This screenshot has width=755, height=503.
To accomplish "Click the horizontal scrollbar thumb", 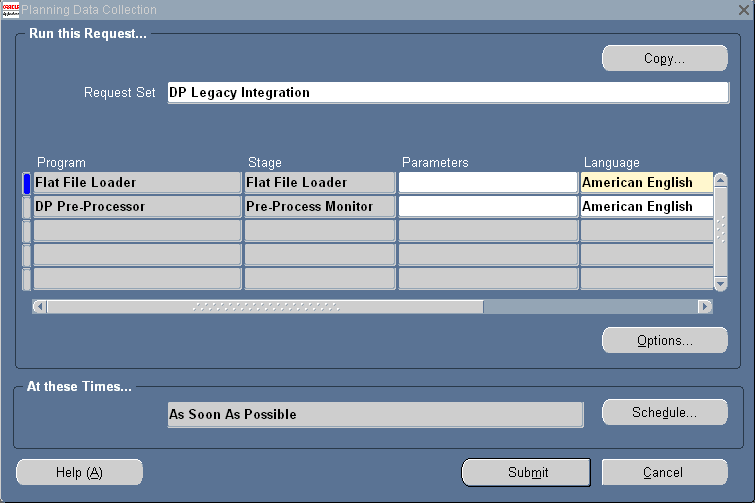I will click(265, 306).
